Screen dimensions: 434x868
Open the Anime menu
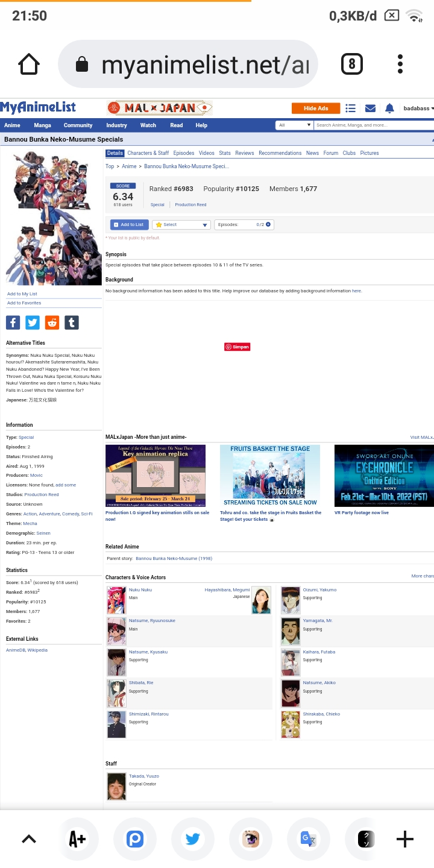click(x=12, y=125)
